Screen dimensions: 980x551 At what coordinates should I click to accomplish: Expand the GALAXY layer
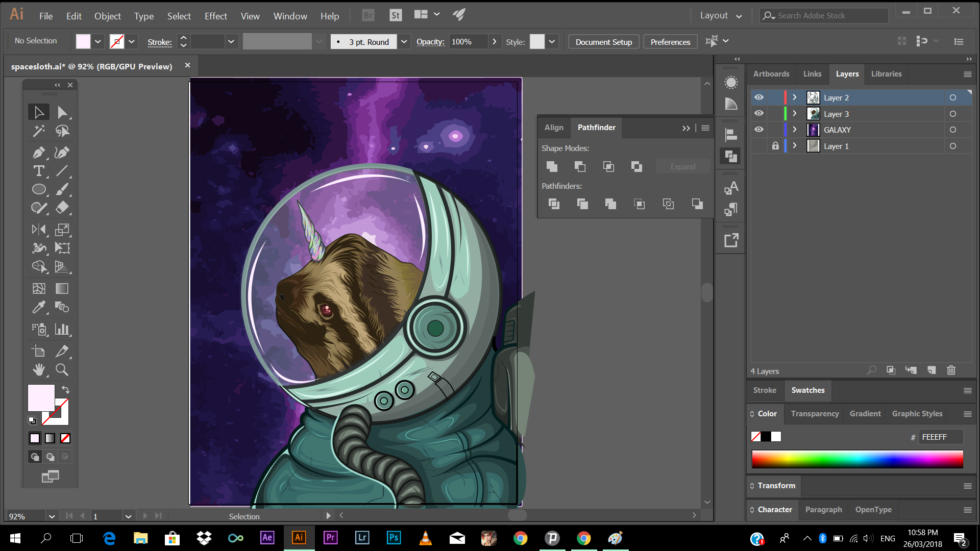794,130
